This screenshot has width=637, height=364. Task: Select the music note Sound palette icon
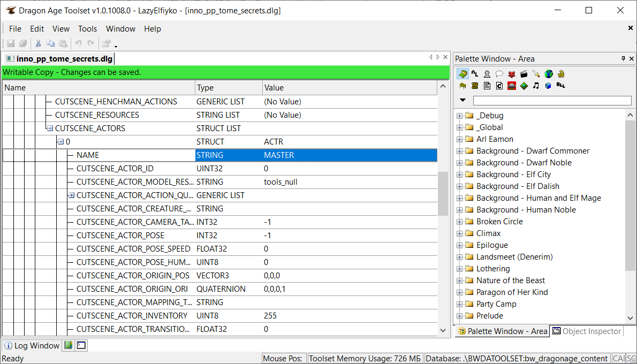pos(536,86)
